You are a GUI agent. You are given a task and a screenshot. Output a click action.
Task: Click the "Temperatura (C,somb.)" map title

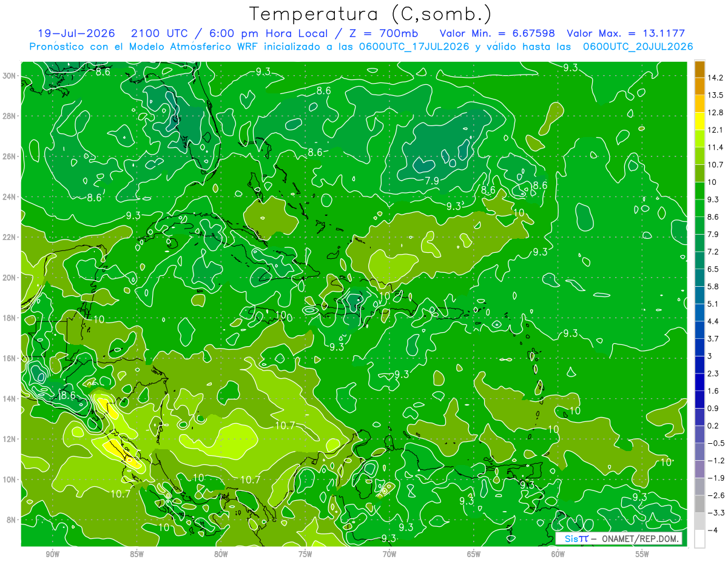[x=371, y=14]
